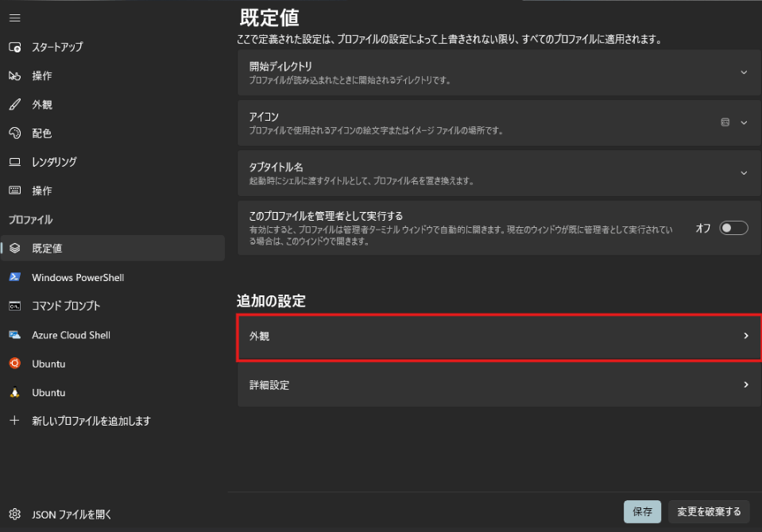Go to 配色 color schemes page
762x532 pixels.
(113, 133)
